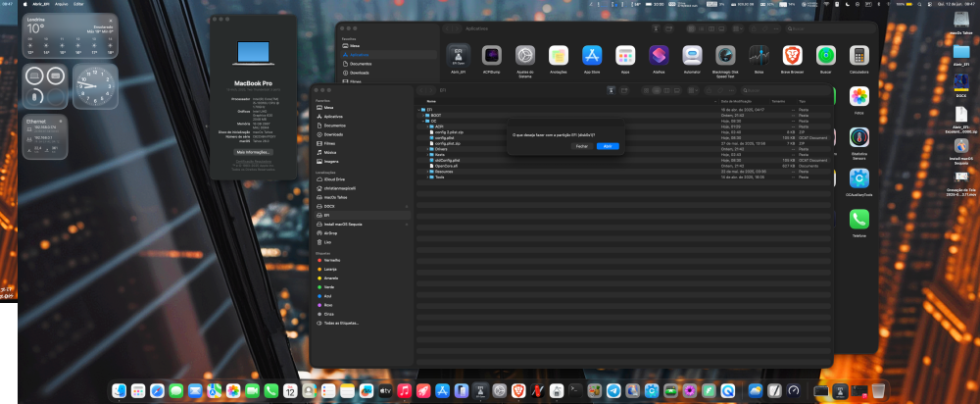Open Abrir_EFI app in Aplicativos window
Image resolution: width=980 pixels, height=404 pixels.
click(x=458, y=56)
